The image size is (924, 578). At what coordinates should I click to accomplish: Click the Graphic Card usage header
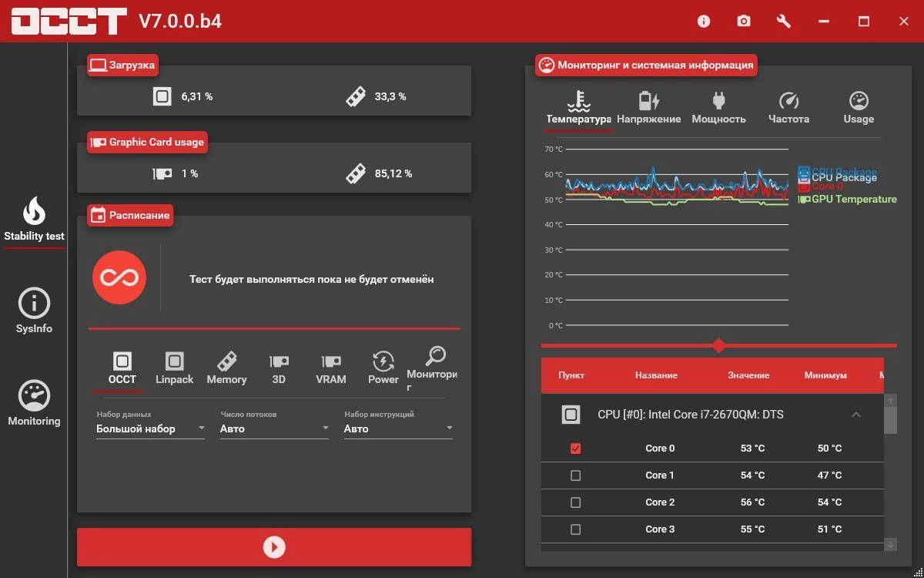[x=147, y=142]
